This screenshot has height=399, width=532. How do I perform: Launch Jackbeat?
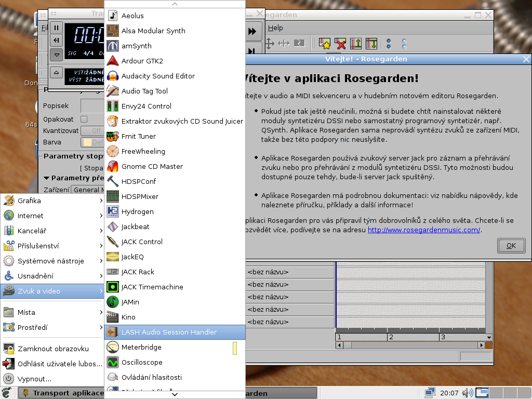click(x=175, y=227)
